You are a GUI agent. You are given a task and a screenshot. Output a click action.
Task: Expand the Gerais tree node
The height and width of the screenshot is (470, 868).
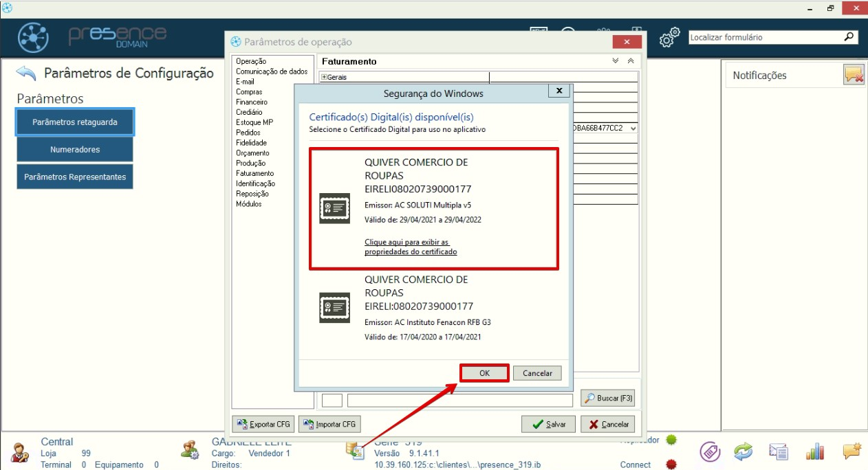tap(325, 77)
